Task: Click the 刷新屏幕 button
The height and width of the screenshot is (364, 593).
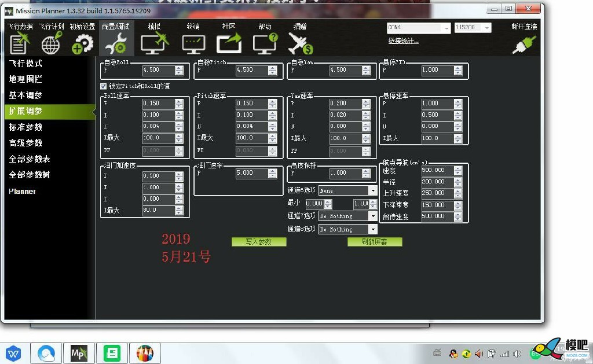Action: 375,241
